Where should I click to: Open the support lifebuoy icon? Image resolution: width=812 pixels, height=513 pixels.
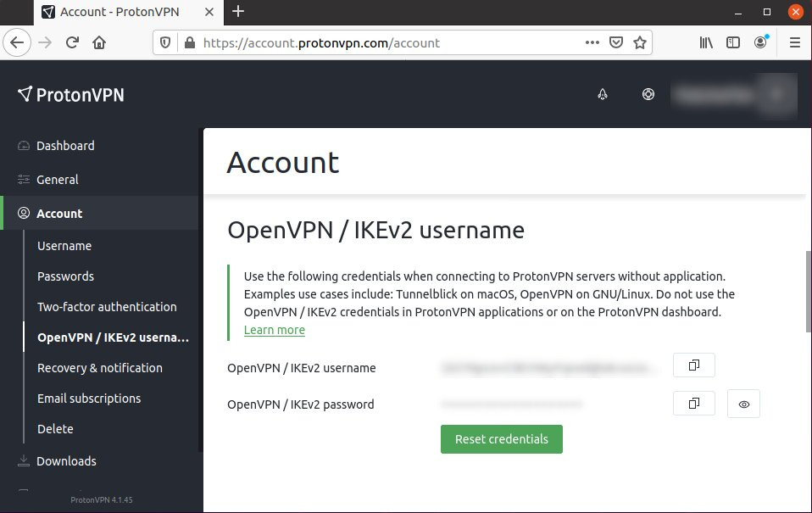click(x=648, y=95)
